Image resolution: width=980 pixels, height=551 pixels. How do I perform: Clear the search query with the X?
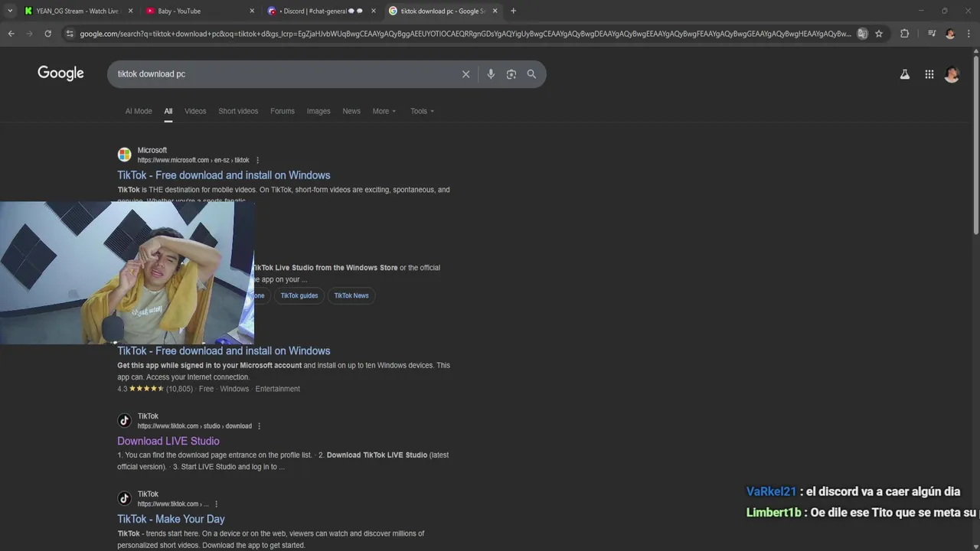coord(465,74)
